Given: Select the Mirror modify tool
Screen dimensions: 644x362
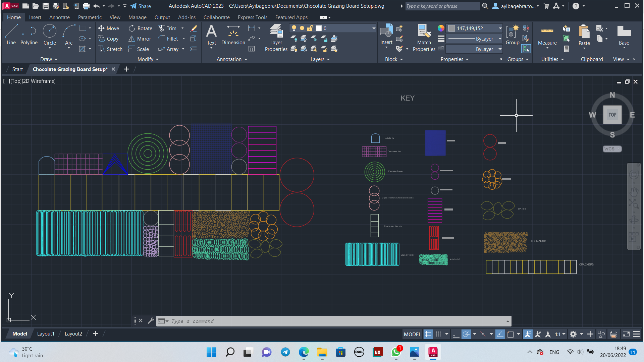Looking at the screenshot, I should [x=143, y=39].
